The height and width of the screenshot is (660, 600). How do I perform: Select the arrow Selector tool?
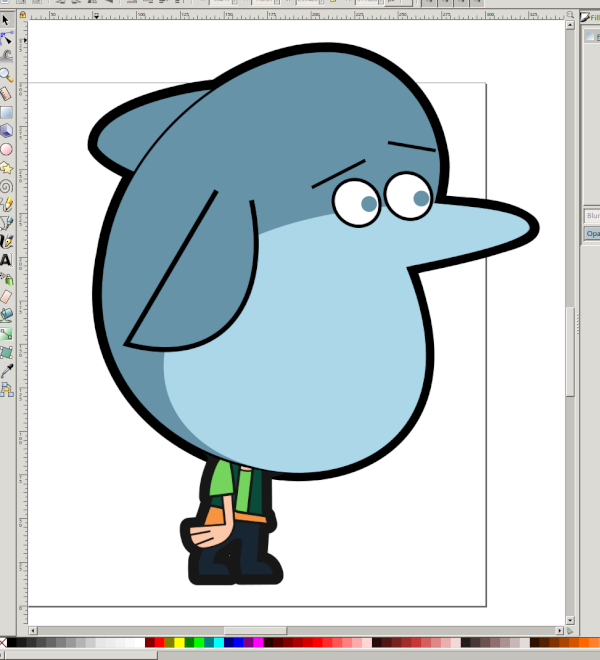tap(6, 20)
